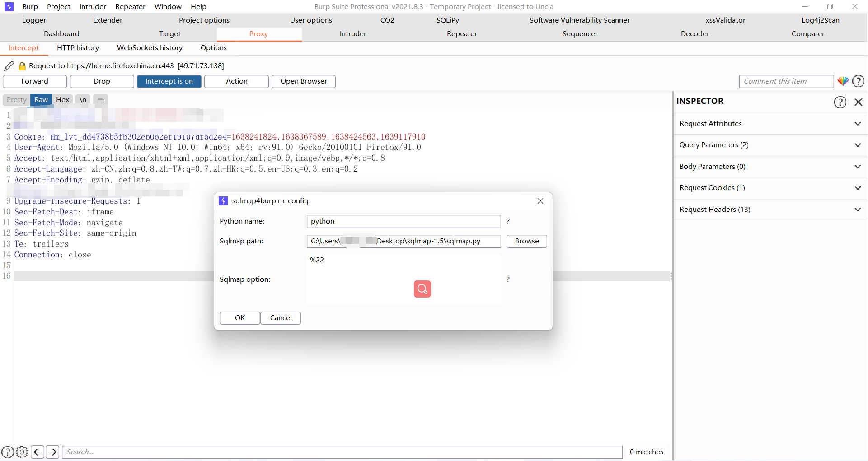Open the User options tab

tap(311, 20)
